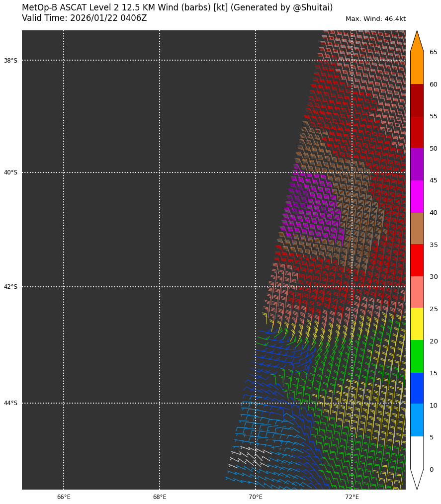Click the white 0–5 kt colorbar segment
Screen dimensions: 441x504
click(x=417, y=452)
